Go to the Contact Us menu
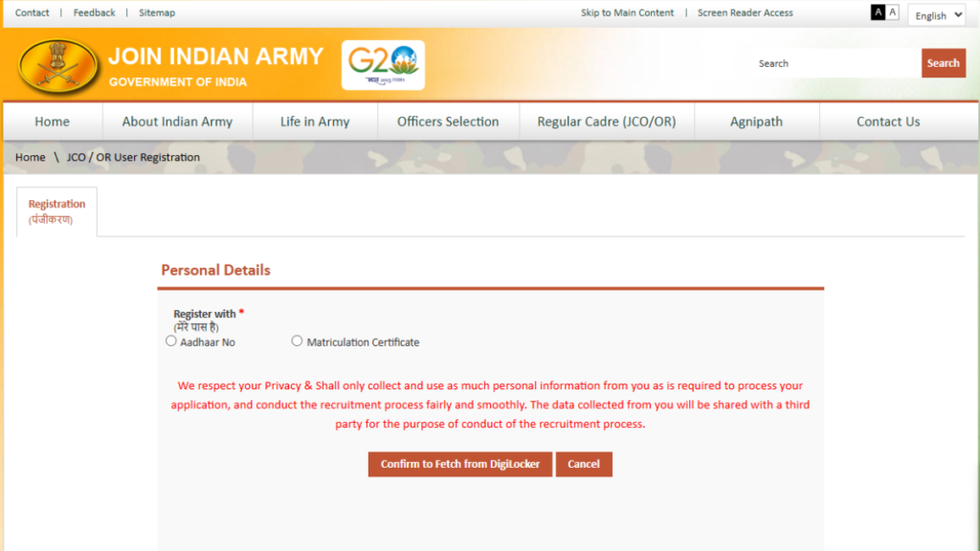The image size is (980, 551). coord(887,121)
